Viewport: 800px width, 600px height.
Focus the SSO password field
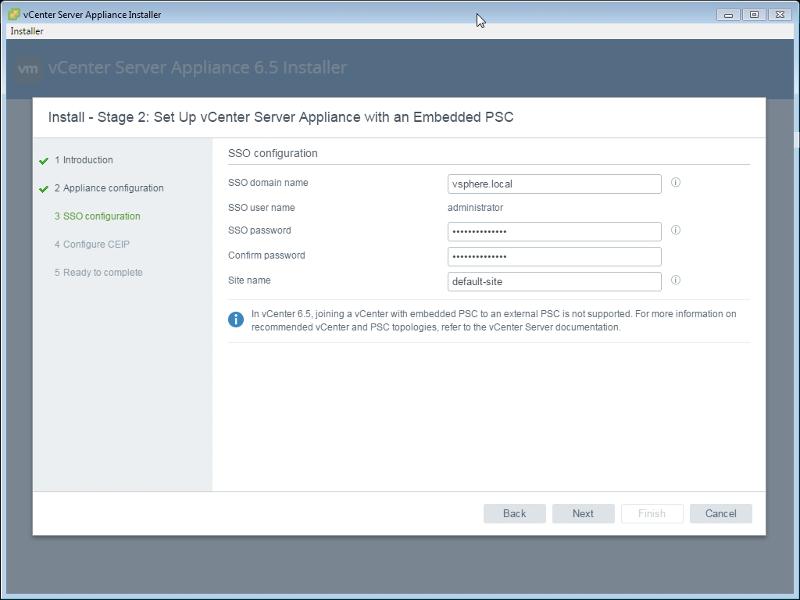(x=555, y=232)
